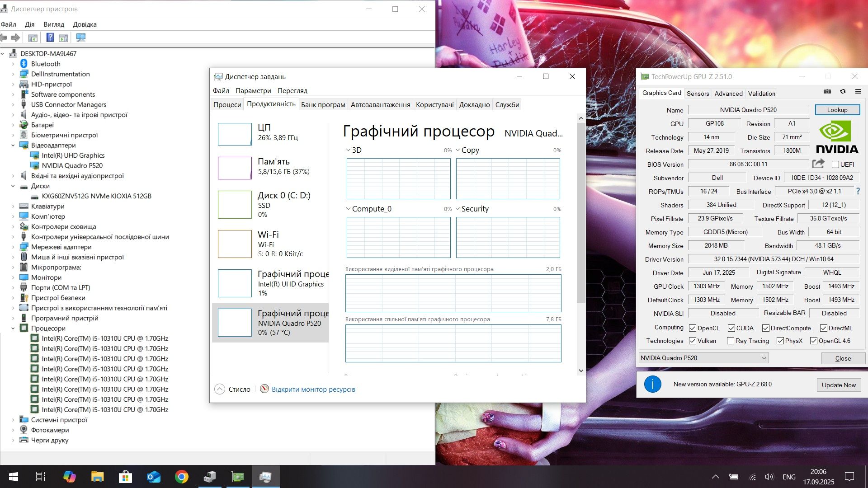Viewport: 868px width, 488px height.
Task: Click volume icon in system tray
Action: [x=769, y=477]
